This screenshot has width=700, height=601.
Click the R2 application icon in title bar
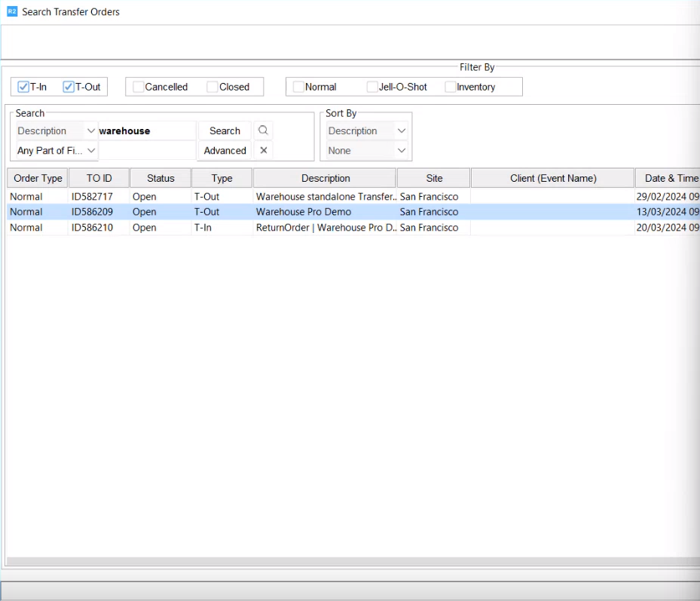(x=11, y=11)
